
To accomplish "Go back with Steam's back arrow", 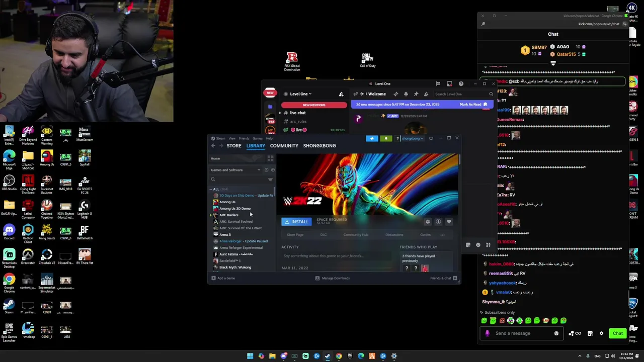I will click(x=213, y=146).
